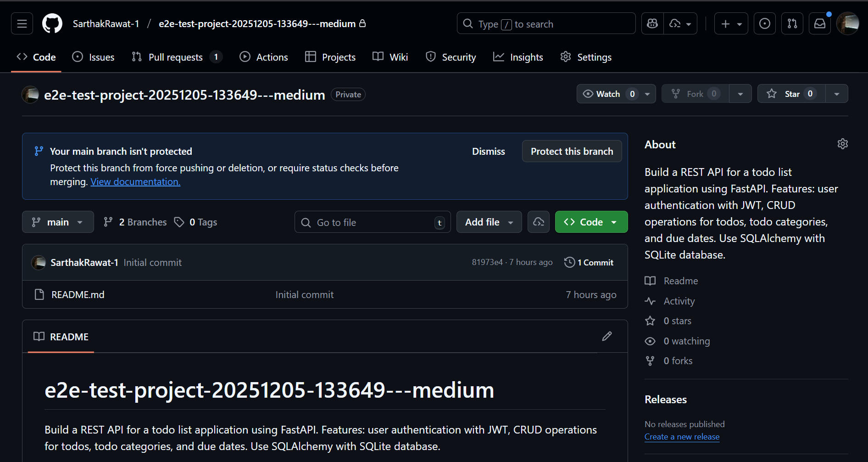This screenshot has width=868, height=462.
Task: Click SarthakRawat-1 owner breadcrumb link
Action: (106, 24)
